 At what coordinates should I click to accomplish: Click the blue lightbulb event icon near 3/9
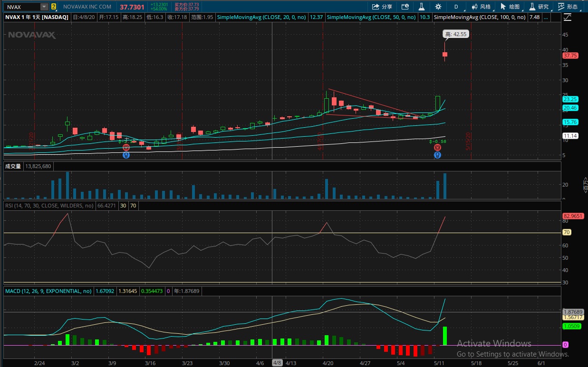click(126, 155)
